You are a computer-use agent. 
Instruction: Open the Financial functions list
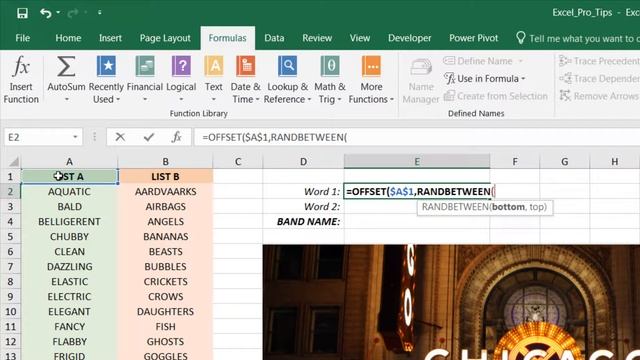[x=145, y=79]
